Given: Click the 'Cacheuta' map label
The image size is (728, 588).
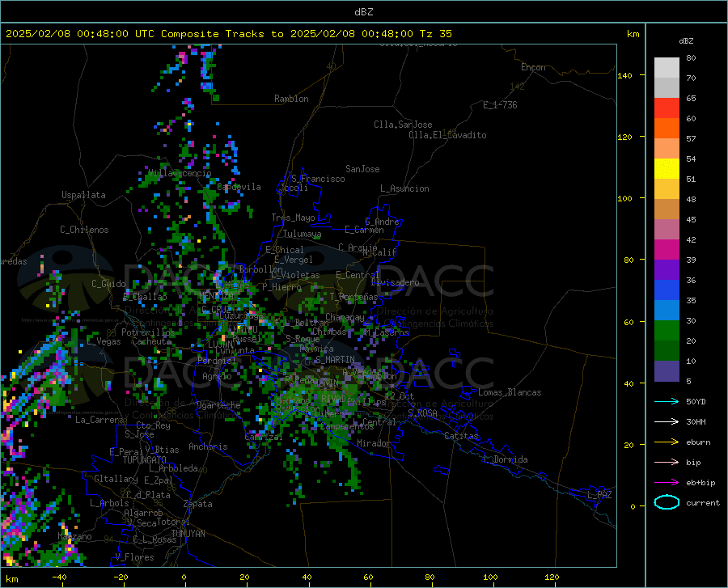Looking at the screenshot, I should click(151, 341).
